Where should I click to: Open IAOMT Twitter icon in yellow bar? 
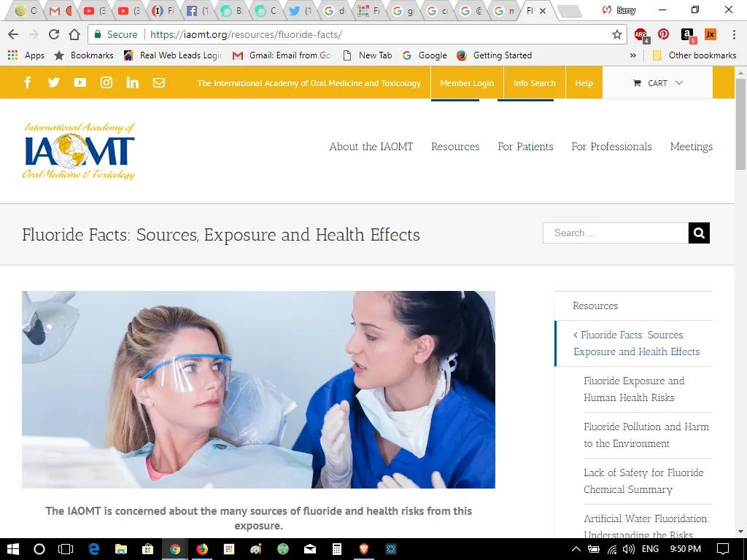click(54, 83)
